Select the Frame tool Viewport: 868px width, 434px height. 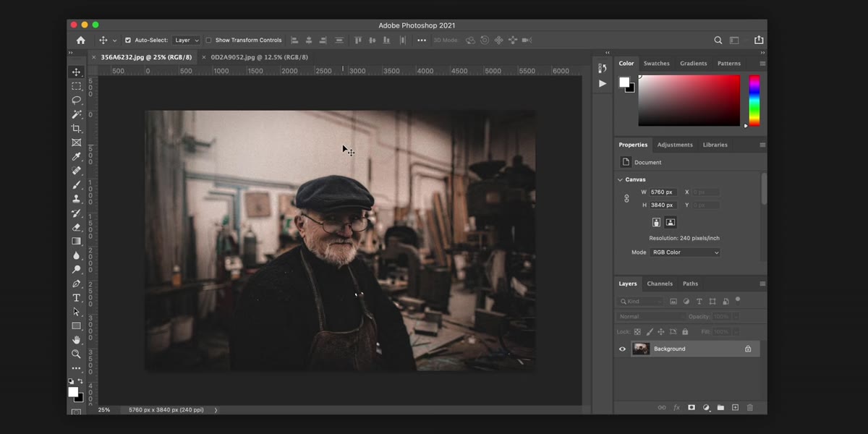(x=76, y=142)
